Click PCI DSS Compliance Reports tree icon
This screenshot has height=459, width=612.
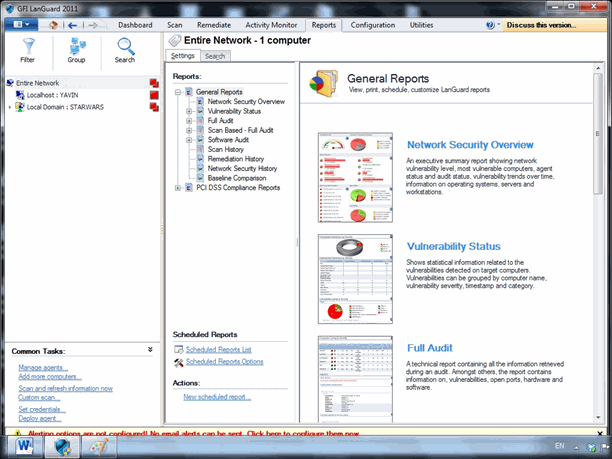[189, 188]
